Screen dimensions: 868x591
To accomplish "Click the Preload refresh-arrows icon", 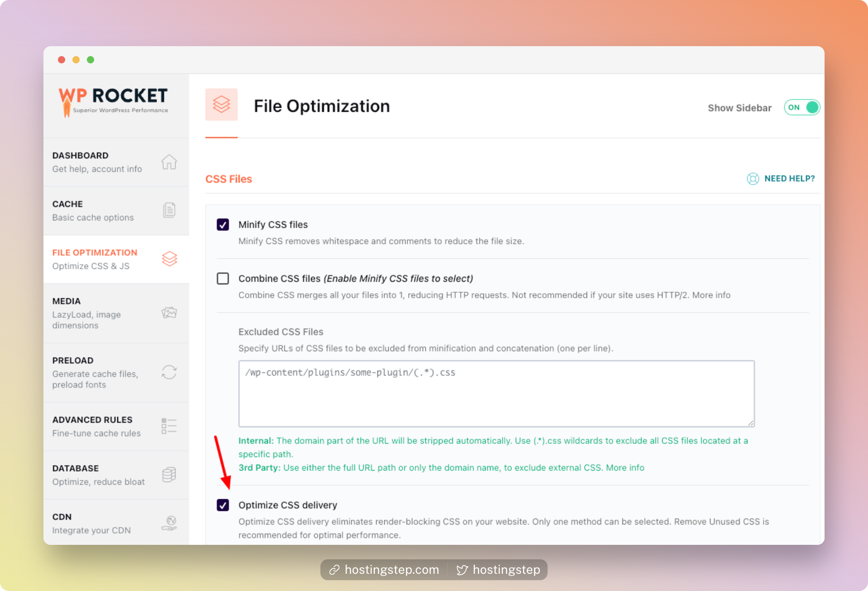I will [x=169, y=372].
